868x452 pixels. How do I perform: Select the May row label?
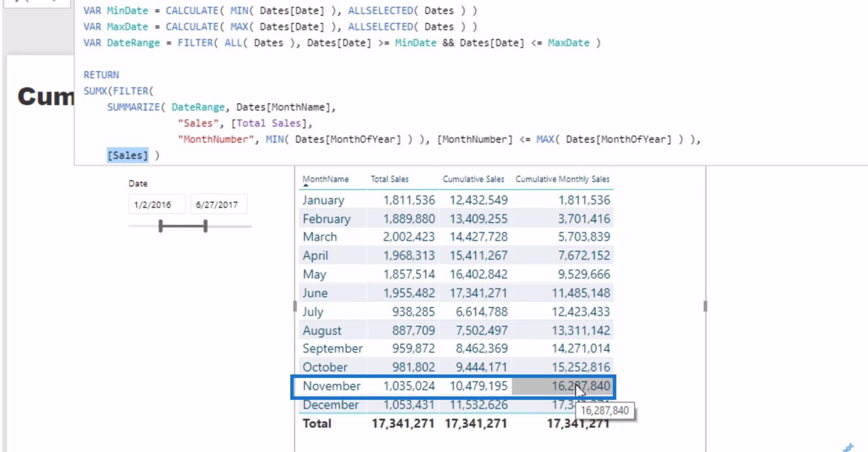(314, 274)
